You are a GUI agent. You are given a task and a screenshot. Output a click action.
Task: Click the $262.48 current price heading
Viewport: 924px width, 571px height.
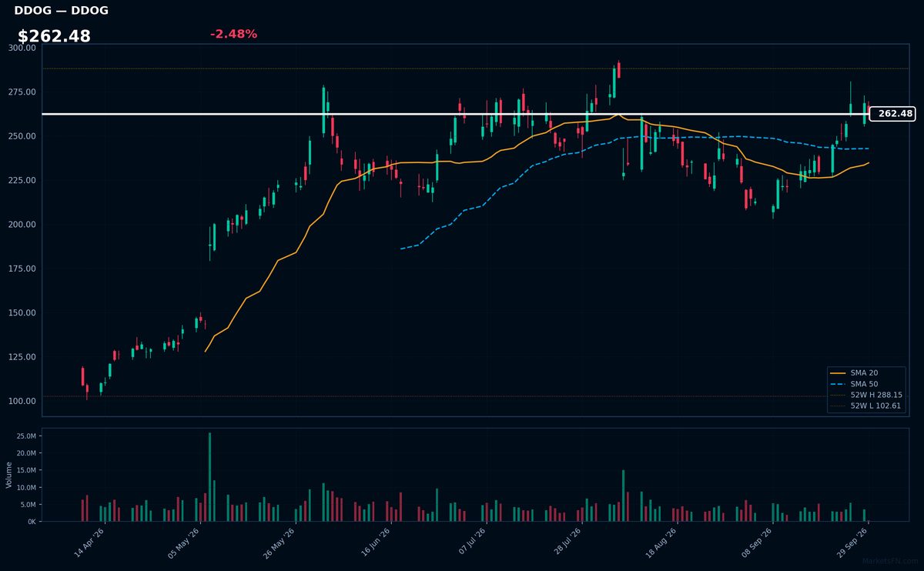coord(54,36)
